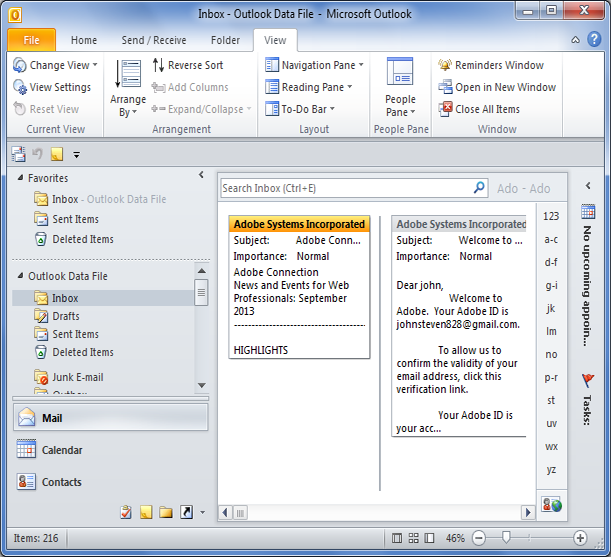This screenshot has width=611, height=557.
Task: Switch to the Folder tab
Action: pos(225,40)
